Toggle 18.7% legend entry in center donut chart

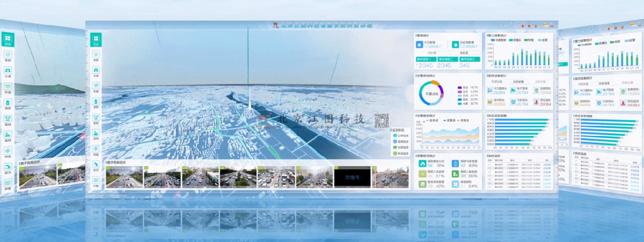pos(468,87)
